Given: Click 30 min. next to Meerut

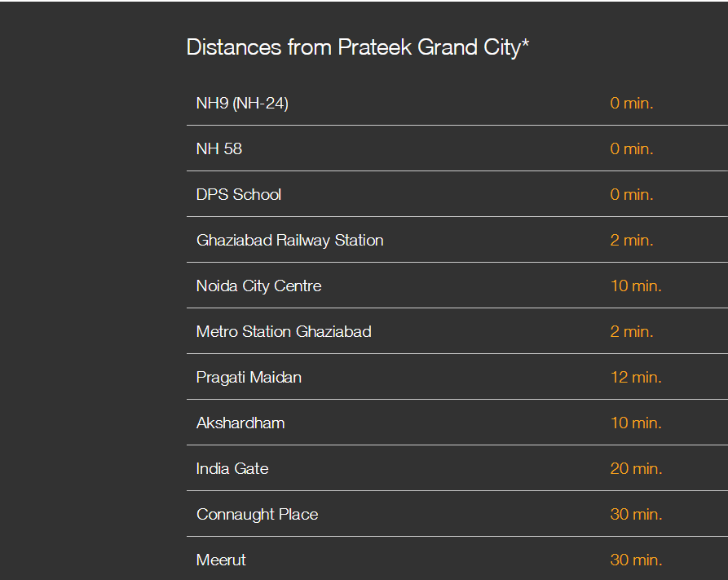Looking at the screenshot, I should pyautogui.click(x=636, y=560).
